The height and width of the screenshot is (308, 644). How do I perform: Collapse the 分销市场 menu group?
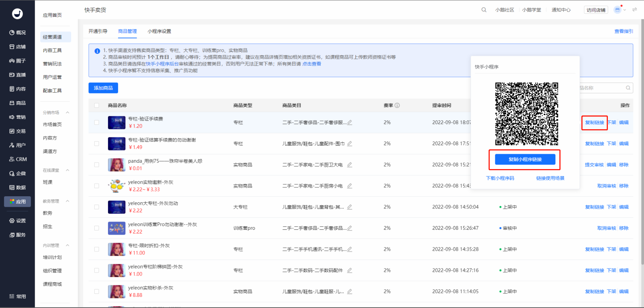pyautogui.click(x=67, y=112)
